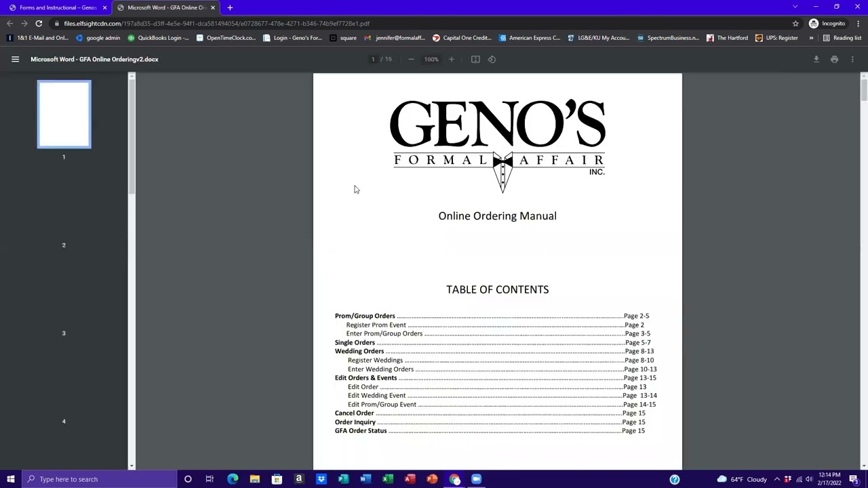Select page 1 thumbnail
868x488 pixels.
click(64, 114)
